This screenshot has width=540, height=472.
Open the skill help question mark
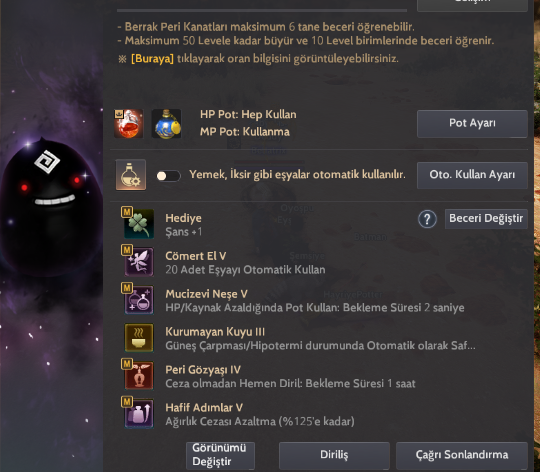tap(427, 219)
